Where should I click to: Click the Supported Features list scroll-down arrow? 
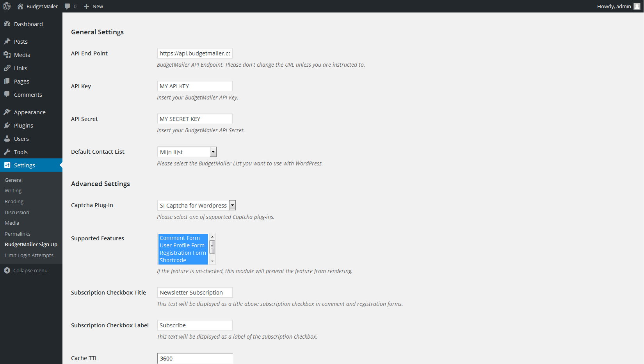pos(212,261)
